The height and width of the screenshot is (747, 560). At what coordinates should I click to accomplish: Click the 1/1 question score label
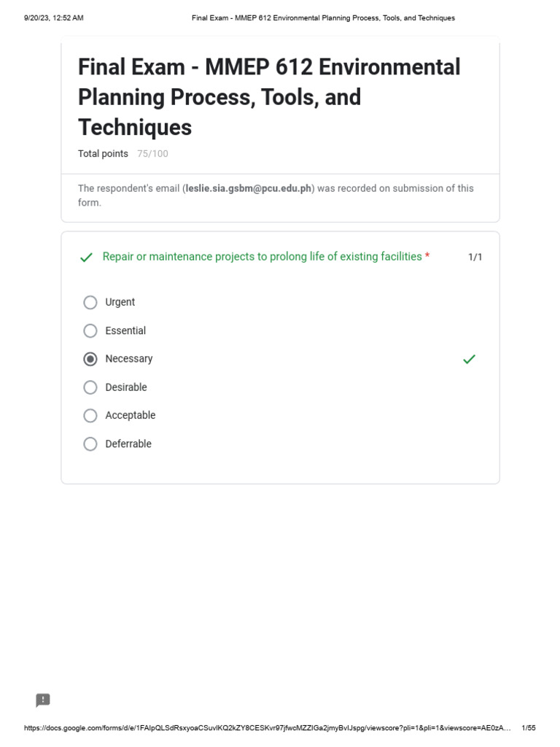[475, 258]
